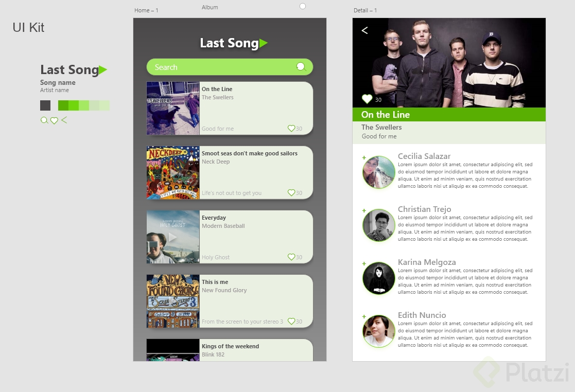Like the On the Line song card heart
Viewport: 575px width, 392px height.
(291, 128)
